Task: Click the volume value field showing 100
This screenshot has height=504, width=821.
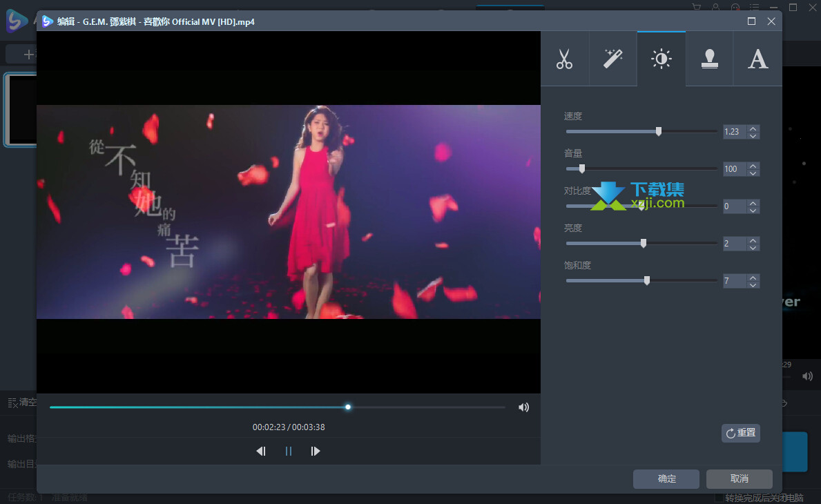Action: pos(734,169)
